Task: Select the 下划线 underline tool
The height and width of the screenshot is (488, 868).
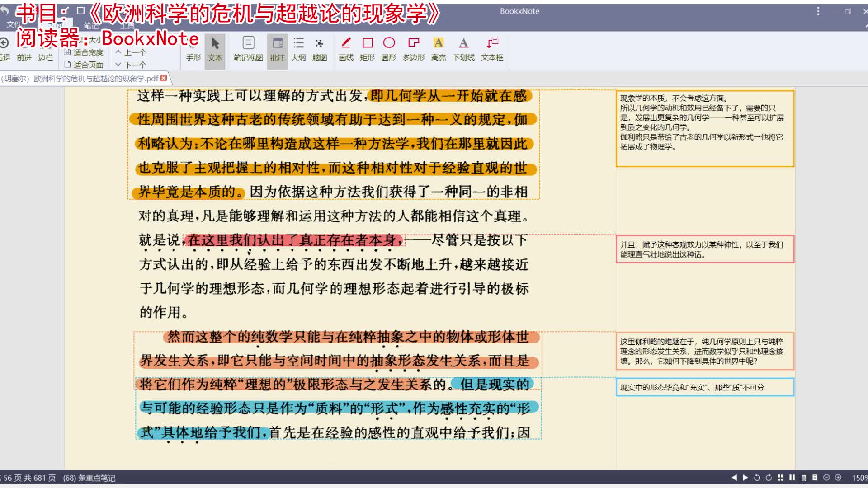Action: [463, 50]
